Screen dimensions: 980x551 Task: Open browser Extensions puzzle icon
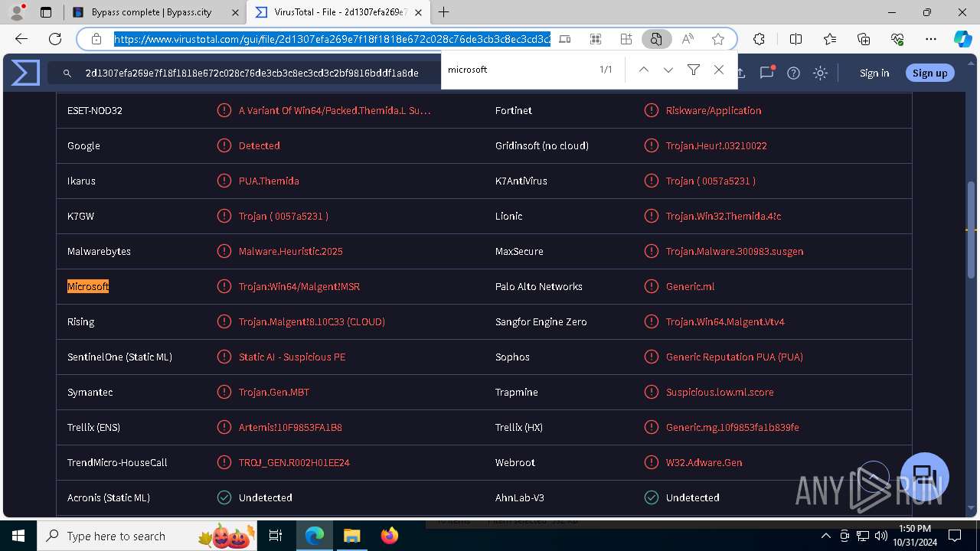(759, 39)
